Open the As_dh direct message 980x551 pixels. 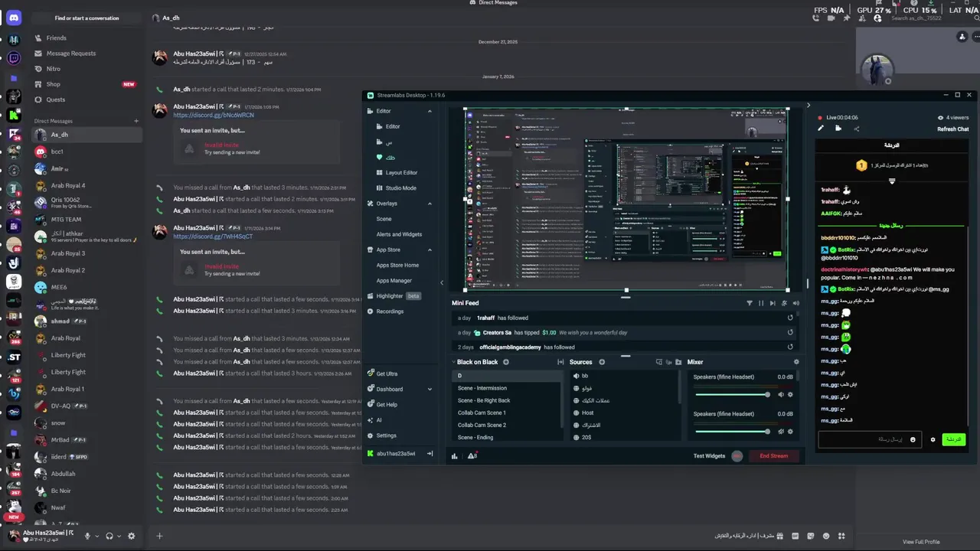(87, 135)
